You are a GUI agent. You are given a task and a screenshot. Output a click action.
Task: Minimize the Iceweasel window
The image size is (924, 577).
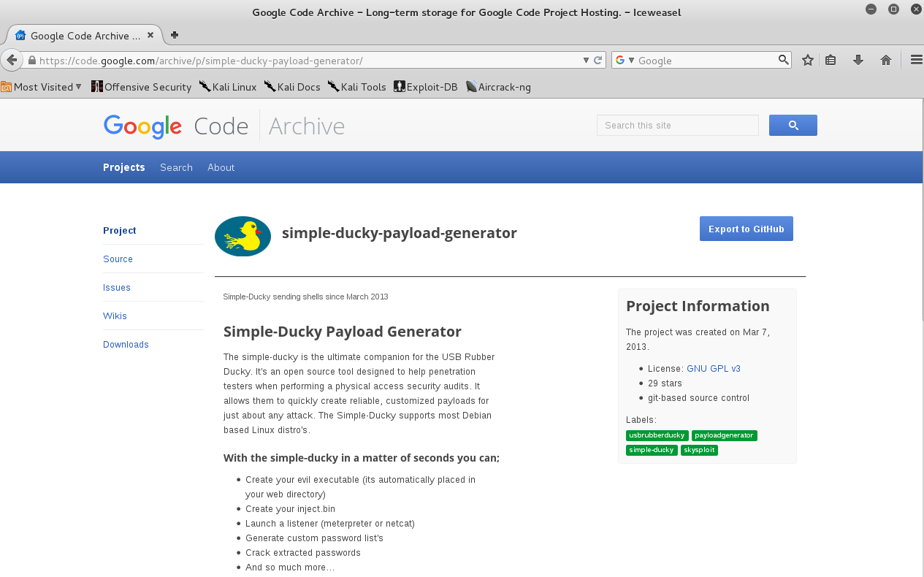(871, 9)
